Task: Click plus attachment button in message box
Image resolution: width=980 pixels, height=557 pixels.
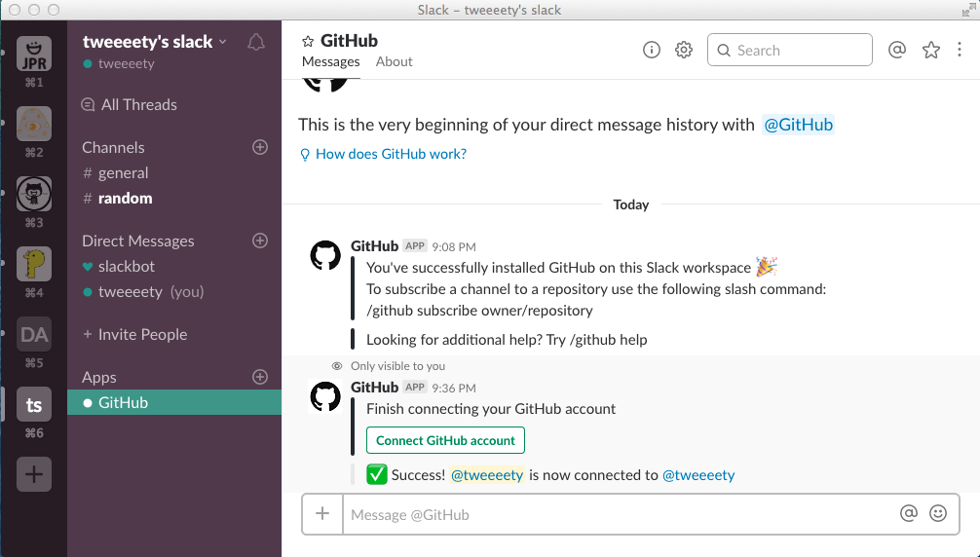Action: pyautogui.click(x=322, y=513)
